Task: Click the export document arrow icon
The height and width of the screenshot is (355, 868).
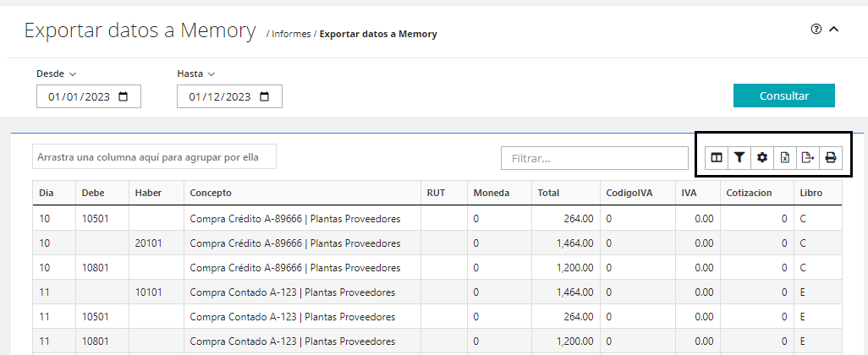Action: click(x=808, y=157)
